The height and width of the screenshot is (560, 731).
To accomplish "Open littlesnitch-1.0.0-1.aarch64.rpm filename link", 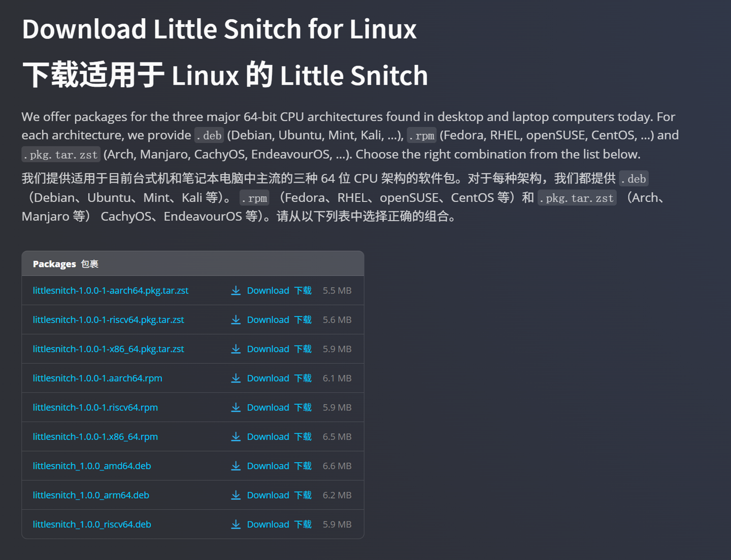I will pos(97,378).
